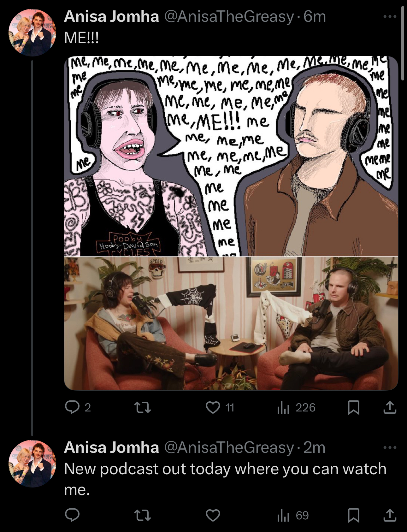
Task: Tap the first tweet's profile avatar
Action: pyautogui.click(x=32, y=33)
